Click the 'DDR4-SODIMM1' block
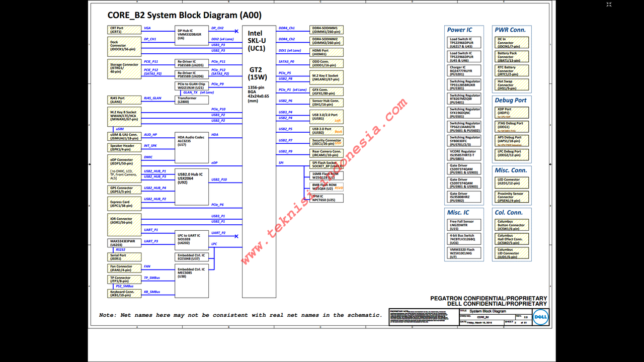 327,30
